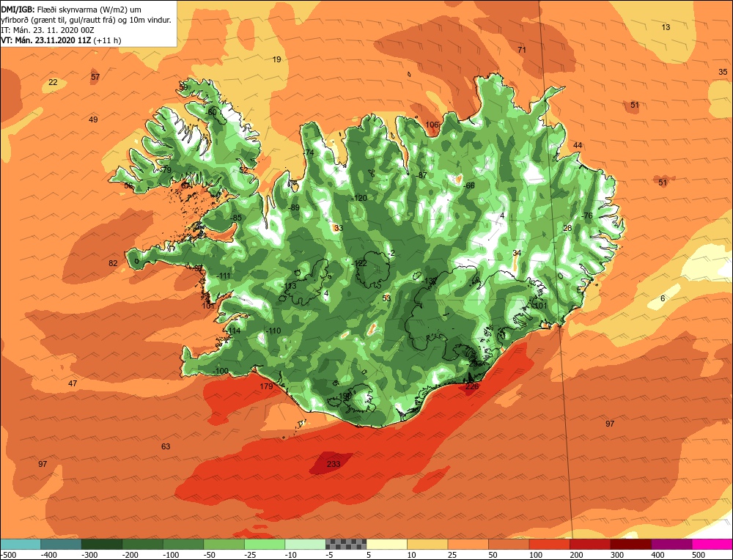This screenshot has width=733, height=560.
Task: Click the value -79 in the Westfjords
Action: [166, 170]
